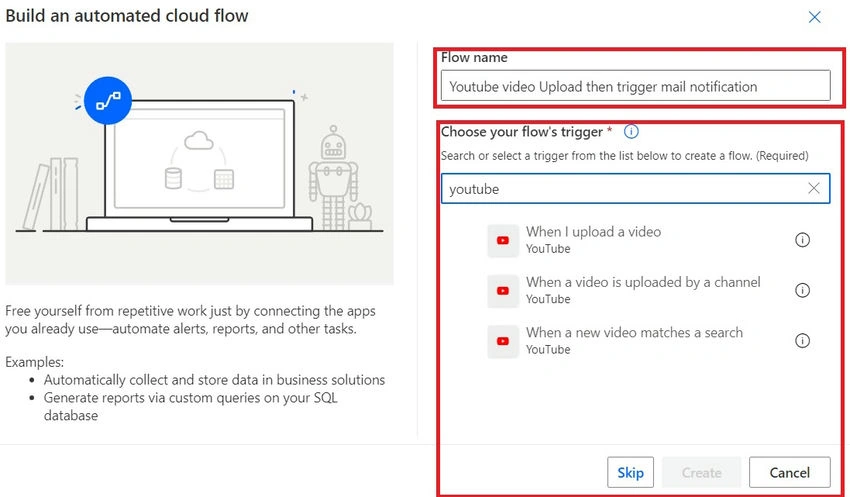Show info for When a new video matches a search
Image resolution: width=850 pixels, height=497 pixels.
pos(802,340)
